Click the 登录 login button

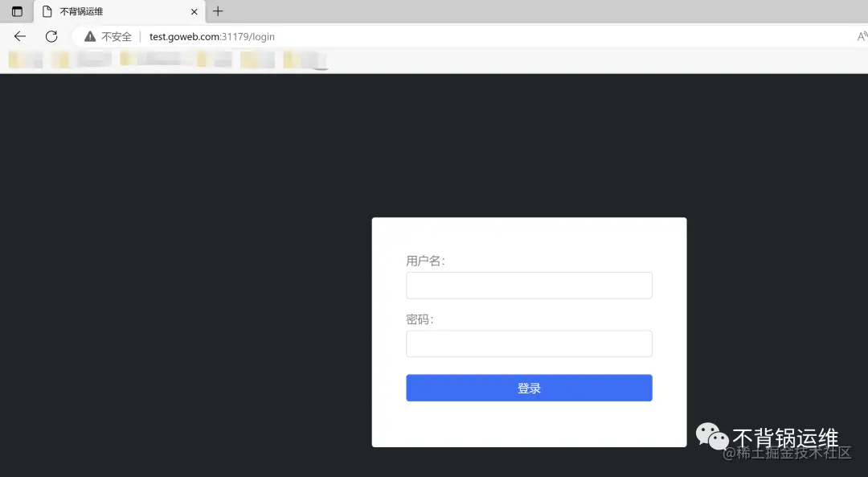(529, 387)
